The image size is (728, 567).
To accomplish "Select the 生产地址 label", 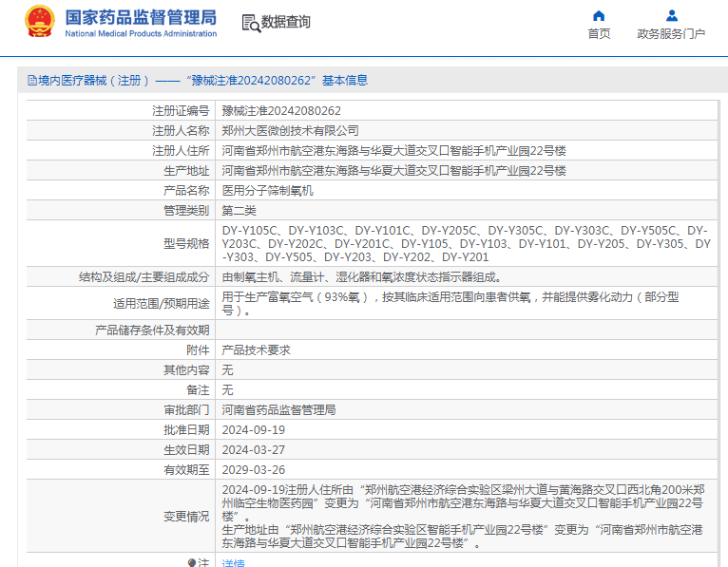I will tap(186, 171).
